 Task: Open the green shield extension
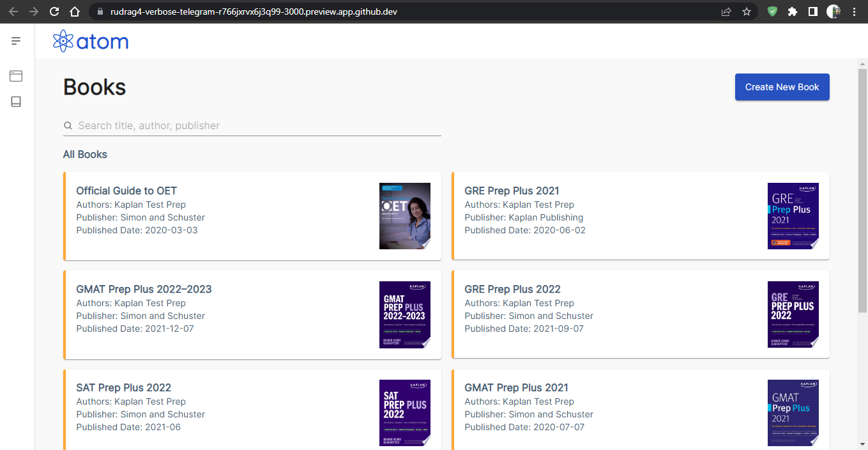coord(773,12)
